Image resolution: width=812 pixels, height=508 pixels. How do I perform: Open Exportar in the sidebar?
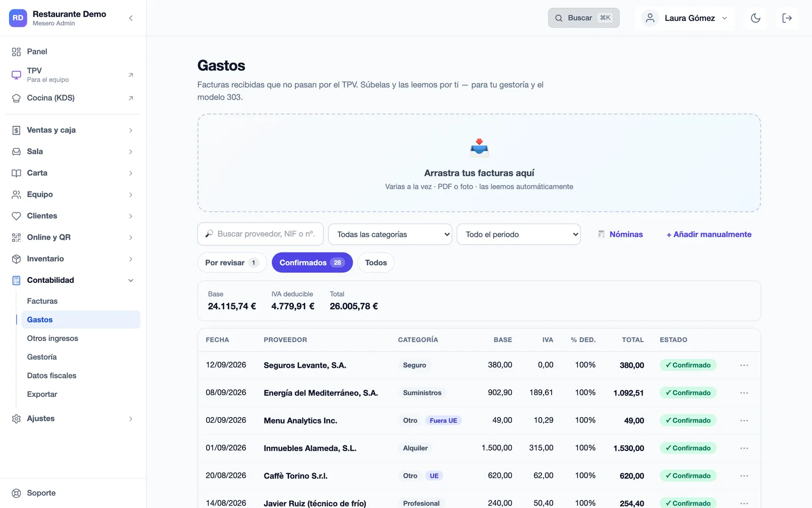pyautogui.click(x=81, y=394)
